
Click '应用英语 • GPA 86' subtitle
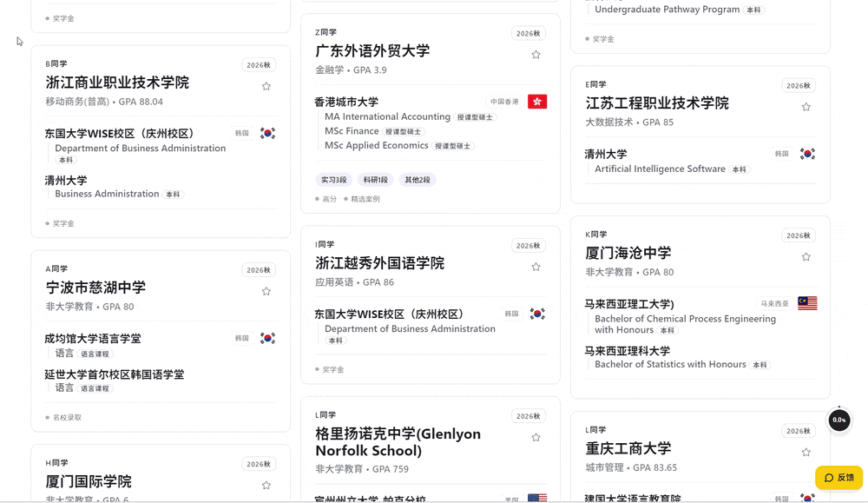click(x=355, y=282)
